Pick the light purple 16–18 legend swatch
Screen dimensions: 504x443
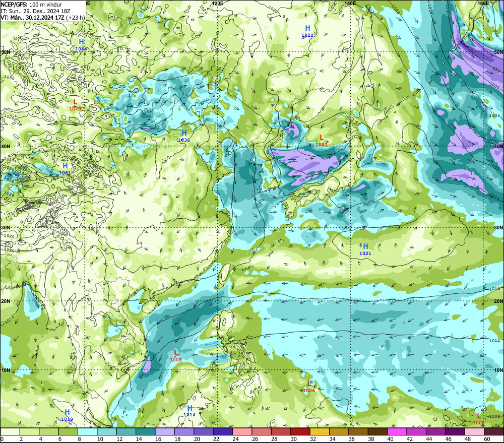[165, 431]
